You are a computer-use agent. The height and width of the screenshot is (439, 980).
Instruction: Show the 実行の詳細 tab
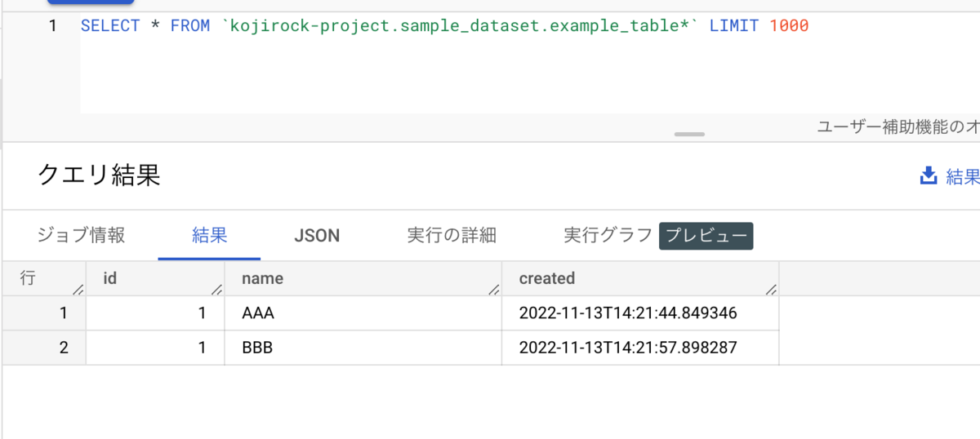(x=452, y=235)
